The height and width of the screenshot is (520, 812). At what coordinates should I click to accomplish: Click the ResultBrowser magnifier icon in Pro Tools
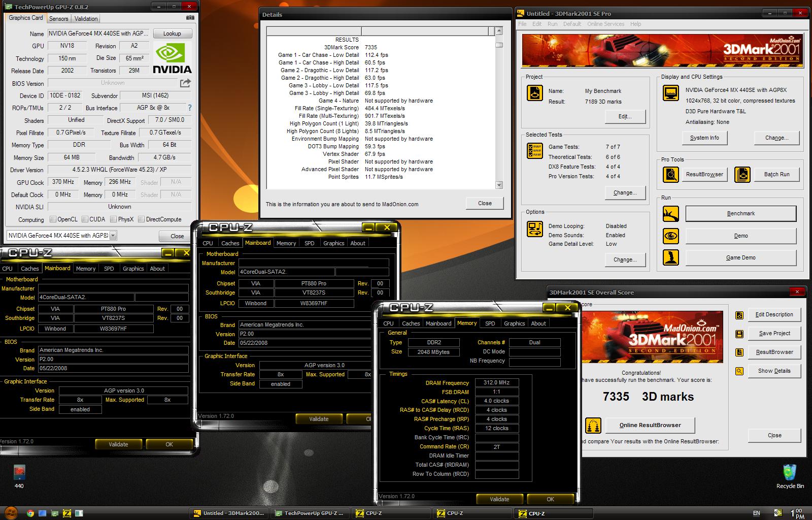click(671, 175)
